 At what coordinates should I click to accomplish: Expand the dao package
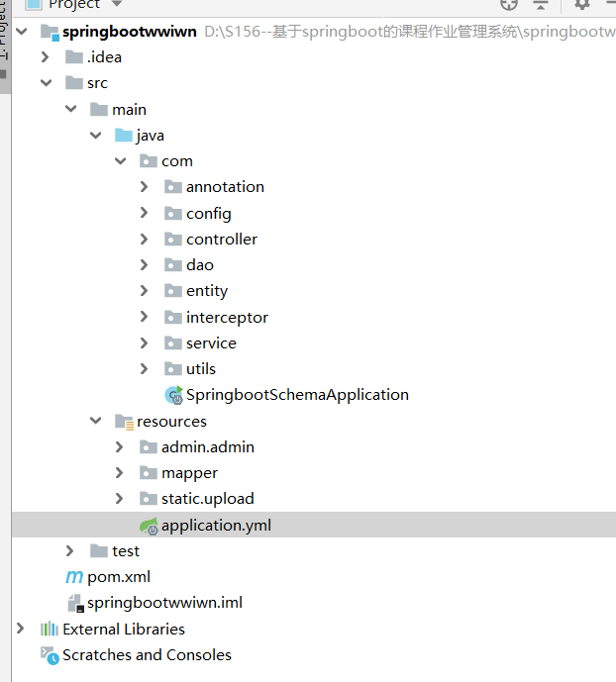(x=144, y=265)
